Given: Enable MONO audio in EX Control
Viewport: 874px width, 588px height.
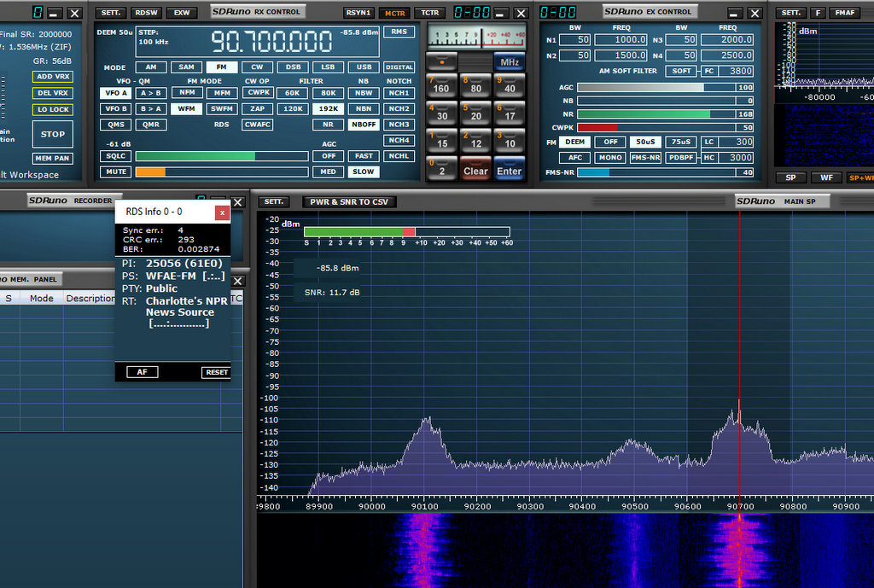Looking at the screenshot, I should 609,157.
